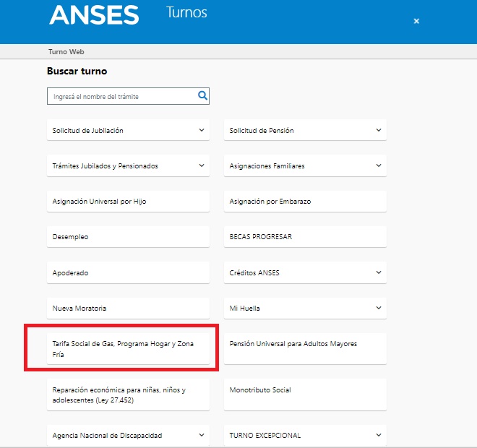Viewport: 477px width, 448px height.
Task: Select Asignación por Embarazo
Action: click(305, 202)
